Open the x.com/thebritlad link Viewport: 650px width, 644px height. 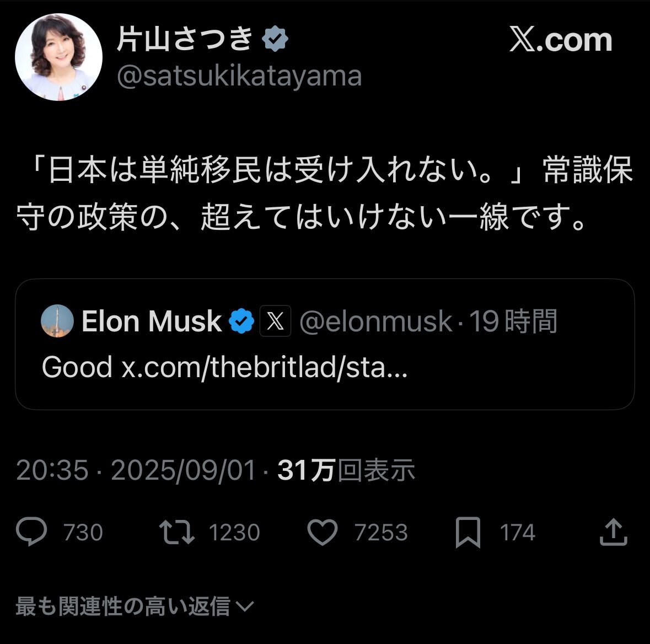(x=265, y=367)
